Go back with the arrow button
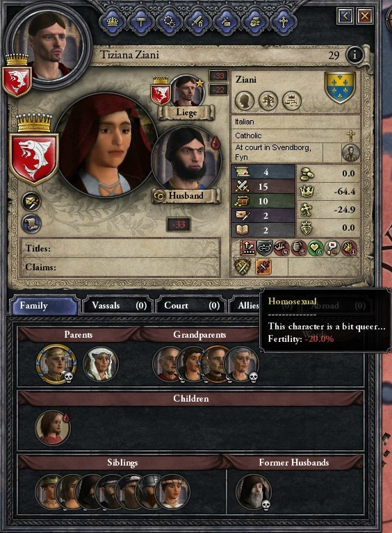392x533 pixels. coord(345,16)
